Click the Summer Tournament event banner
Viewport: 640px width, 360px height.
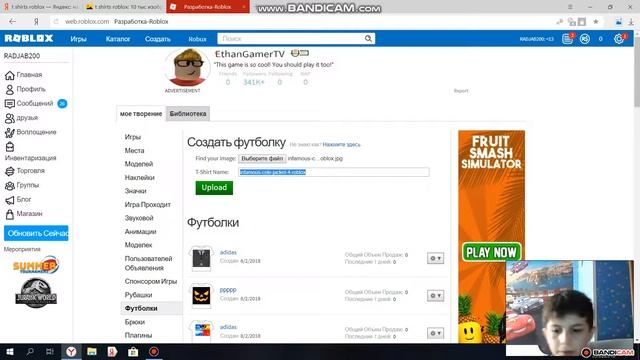(36, 265)
